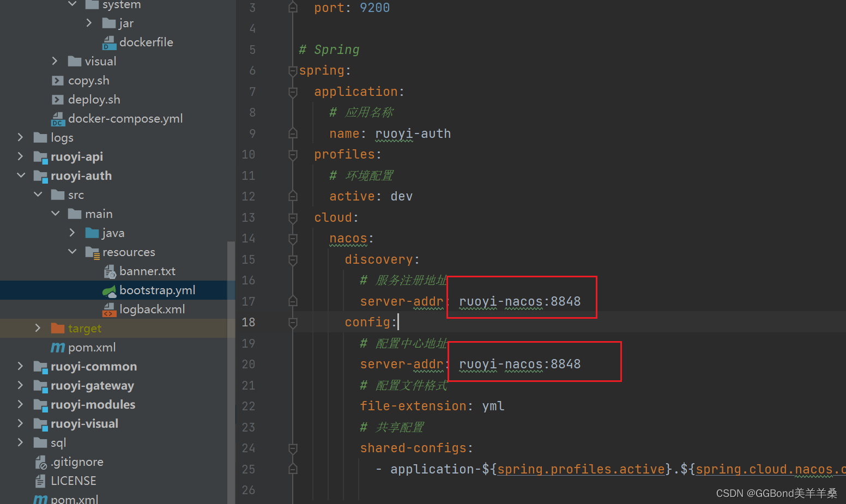The image size is (846, 504).
Task: Fold the spring block using the gutter marker
Action: (293, 70)
